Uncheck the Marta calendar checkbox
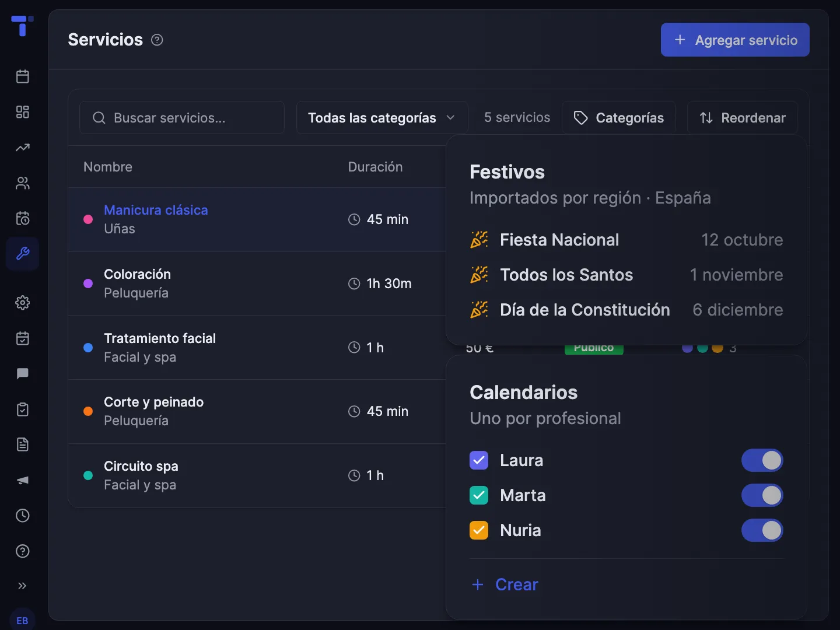 pyautogui.click(x=479, y=495)
